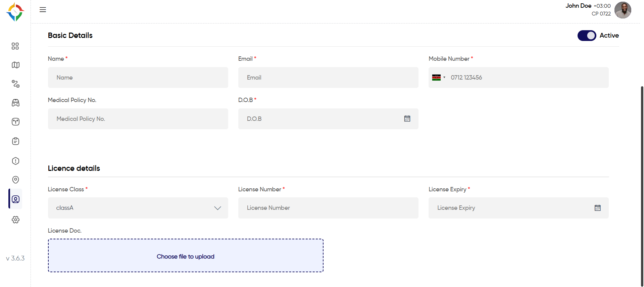
Task: Open the location pin icon in sidebar
Action: (x=15, y=180)
